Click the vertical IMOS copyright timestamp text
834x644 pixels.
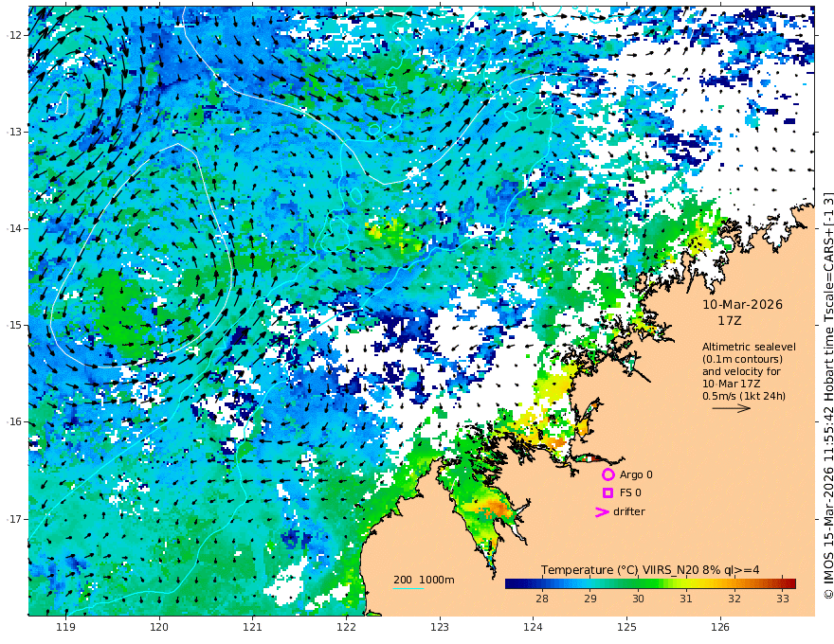coord(827,395)
